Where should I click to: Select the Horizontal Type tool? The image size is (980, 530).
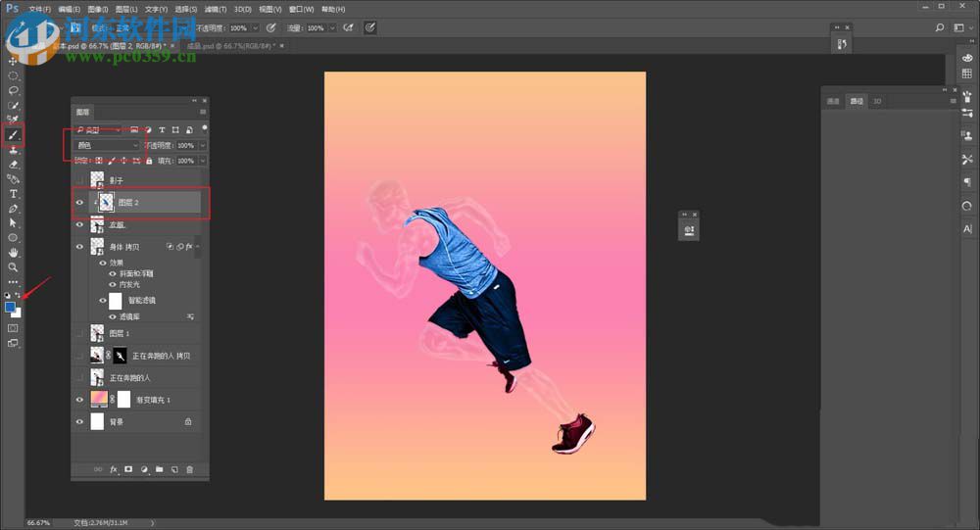click(x=14, y=194)
